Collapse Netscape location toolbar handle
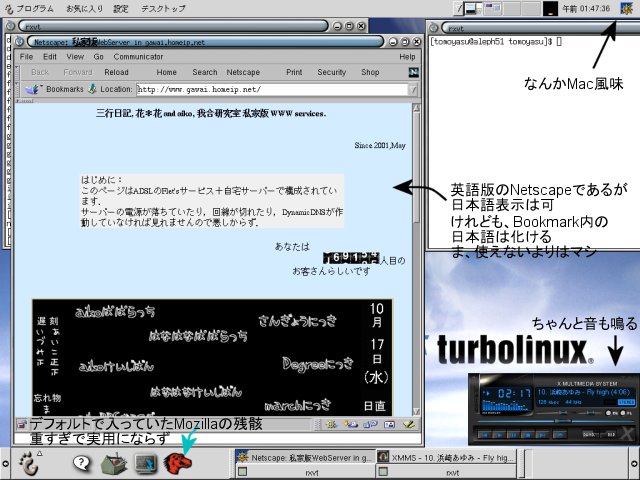The image size is (640, 480). pos(17,89)
